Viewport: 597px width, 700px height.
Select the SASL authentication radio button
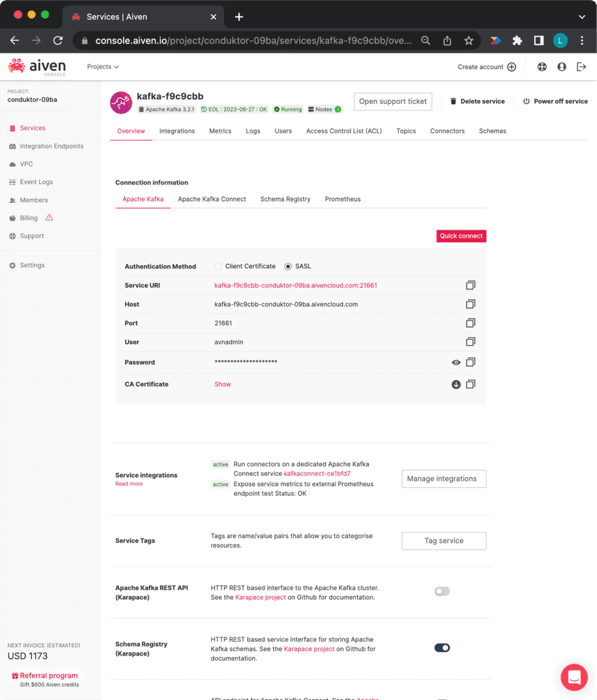pos(288,266)
